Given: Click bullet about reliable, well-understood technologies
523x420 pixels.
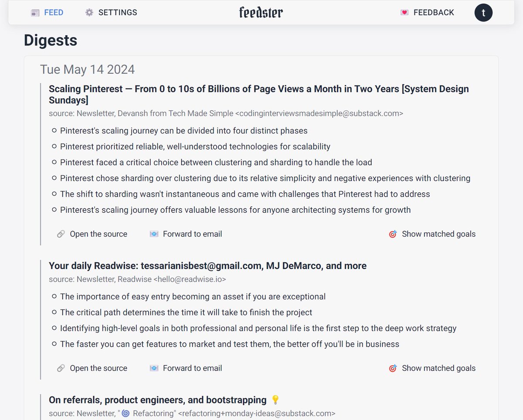Looking at the screenshot, I should pos(195,147).
